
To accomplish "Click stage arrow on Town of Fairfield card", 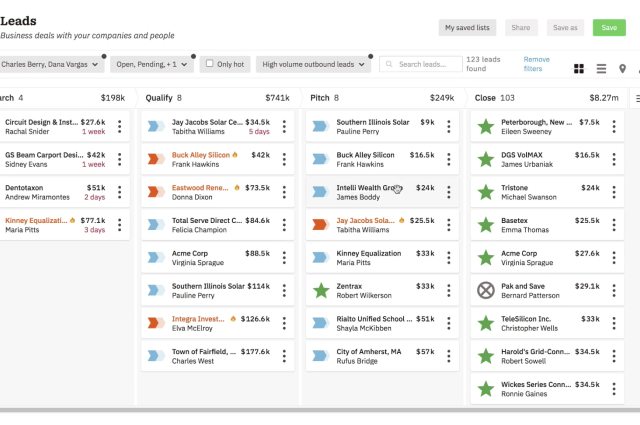I will point(156,356).
